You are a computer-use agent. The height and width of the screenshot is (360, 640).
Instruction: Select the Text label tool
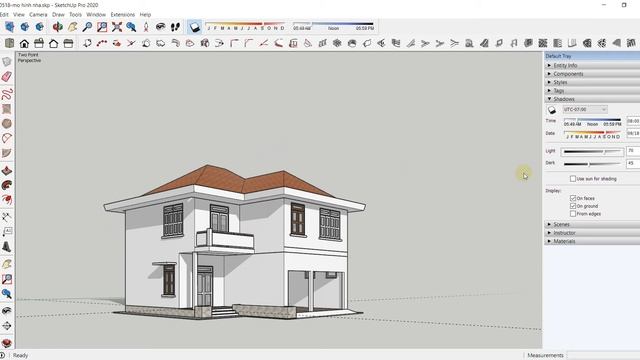tap(7, 231)
